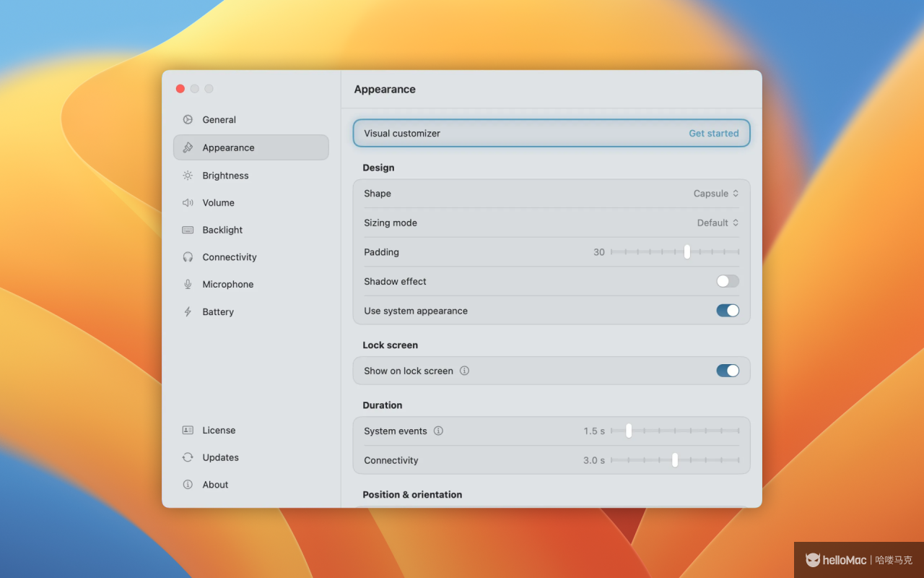Select the Brightness sidebar label
Screen dimensions: 924x578
225,176
